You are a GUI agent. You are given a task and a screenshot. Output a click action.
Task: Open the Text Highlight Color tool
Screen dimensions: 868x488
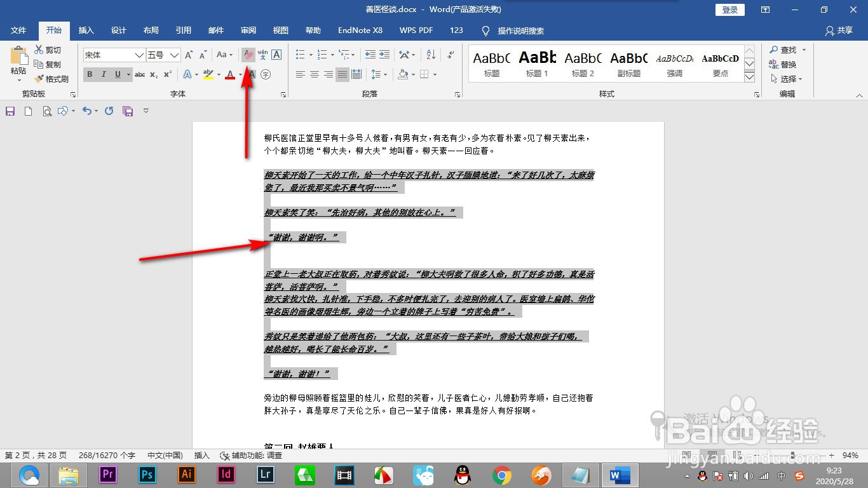209,74
